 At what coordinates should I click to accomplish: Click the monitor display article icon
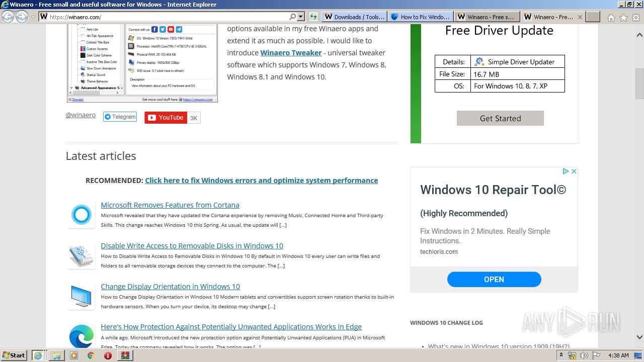point(82,297)
